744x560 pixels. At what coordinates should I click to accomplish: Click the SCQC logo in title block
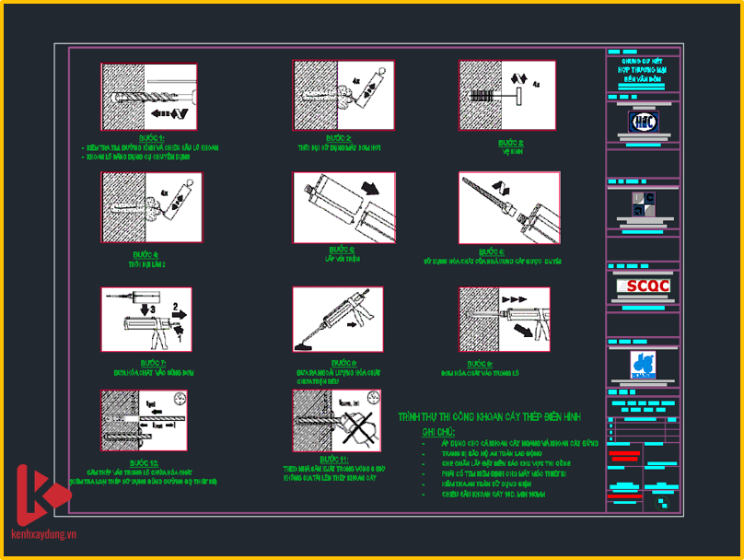tap(643, 286)
